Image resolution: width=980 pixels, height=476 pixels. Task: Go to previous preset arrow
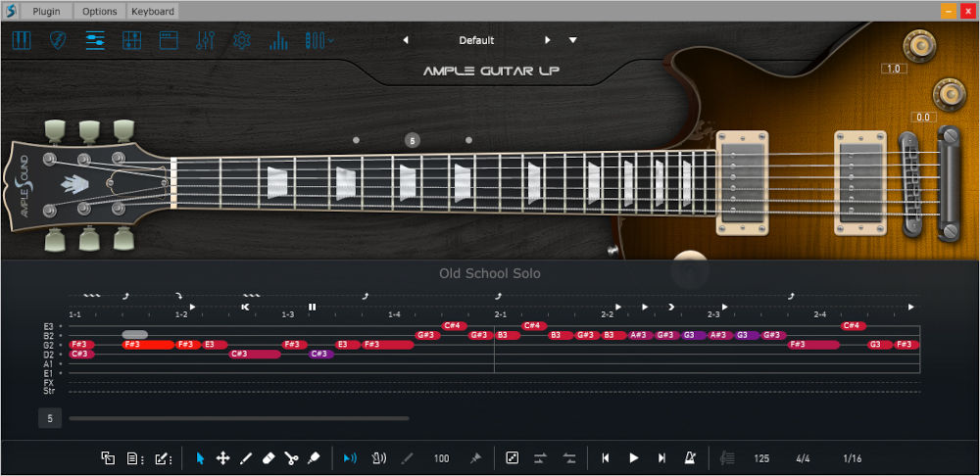(406, 40)
